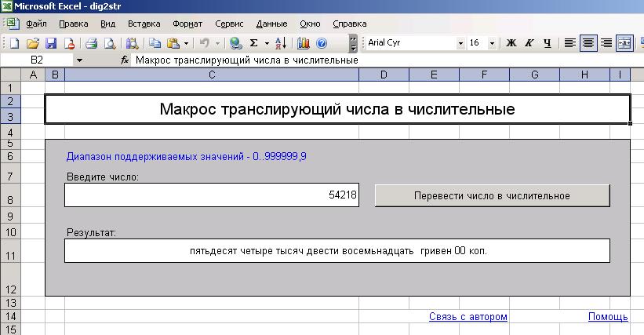Expand the Arial Cyr font name dropdown
644x335 pixels.
[x=457, y=43]
